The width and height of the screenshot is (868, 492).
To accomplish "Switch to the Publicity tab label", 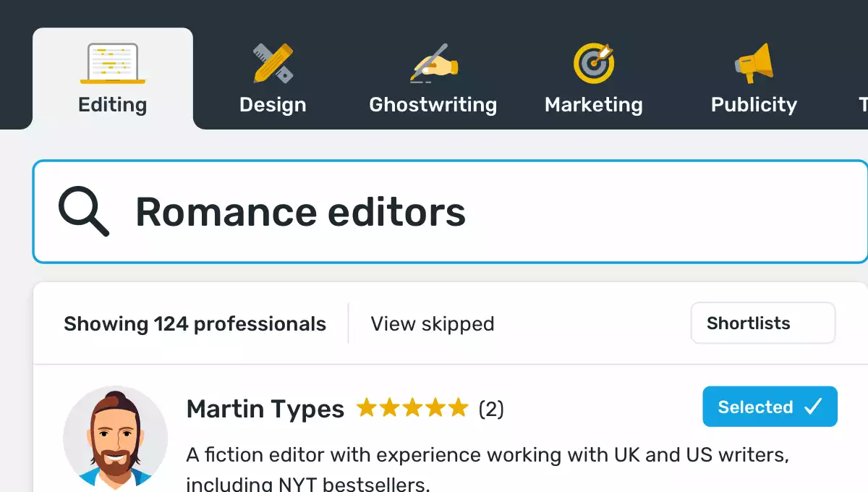I will tap(754, 105).
